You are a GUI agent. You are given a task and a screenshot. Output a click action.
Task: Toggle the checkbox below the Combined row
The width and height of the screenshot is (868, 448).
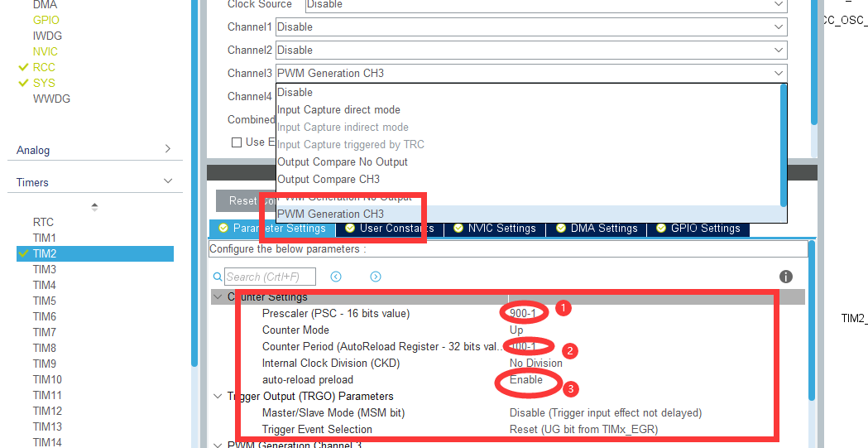[x=237, y=142]
